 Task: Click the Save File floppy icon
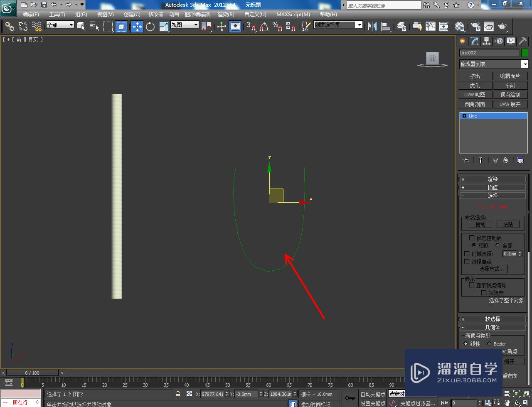[x=44, y=5]
